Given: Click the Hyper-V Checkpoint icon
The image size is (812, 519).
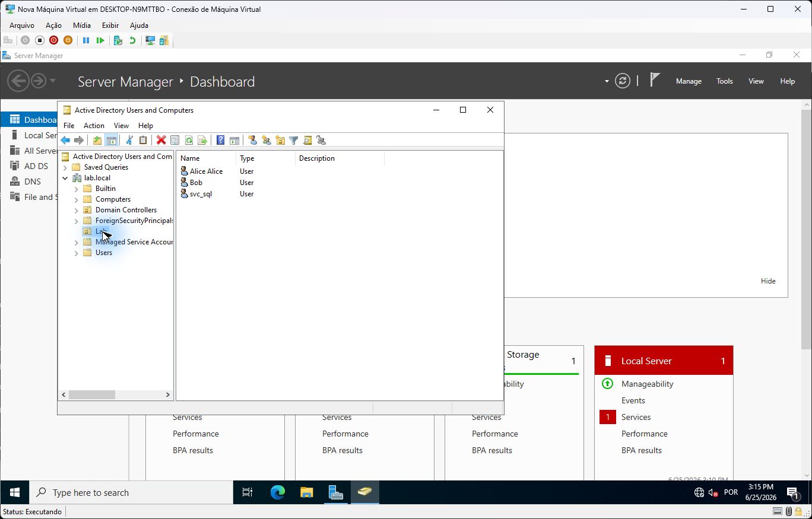Looking at the screenshot, I should (118, 40).
